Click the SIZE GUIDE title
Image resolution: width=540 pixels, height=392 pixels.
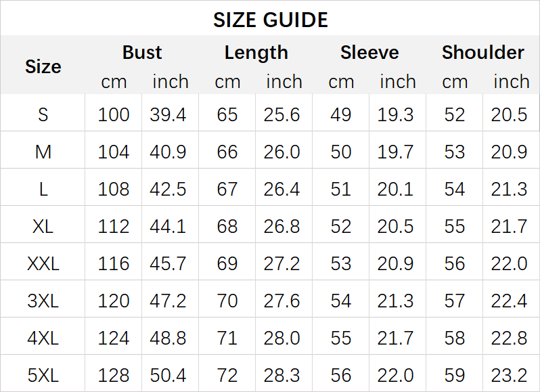pos(270,20)
